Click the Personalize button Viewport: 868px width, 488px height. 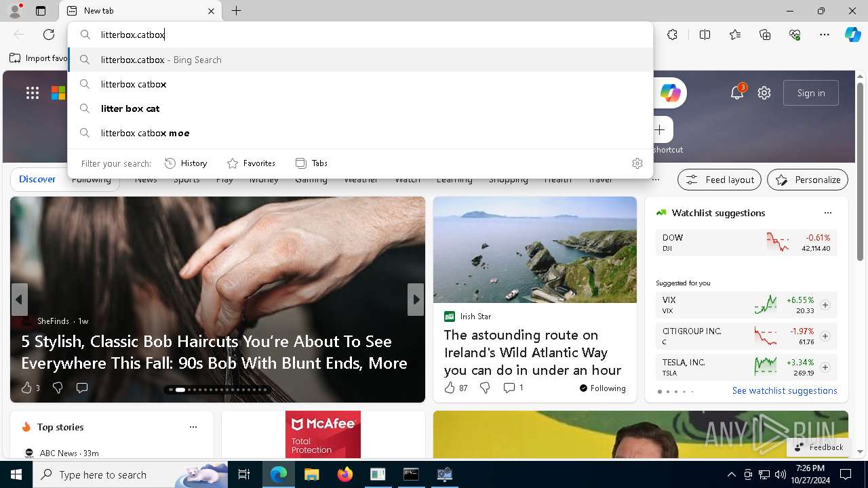(808, 180)
